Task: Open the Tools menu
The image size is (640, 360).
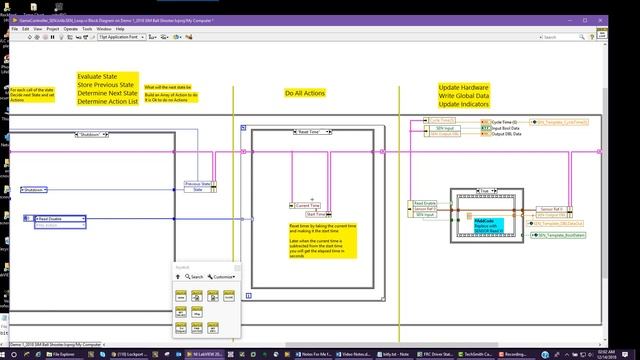Action: pyautogui.click(x=87, y=29)
